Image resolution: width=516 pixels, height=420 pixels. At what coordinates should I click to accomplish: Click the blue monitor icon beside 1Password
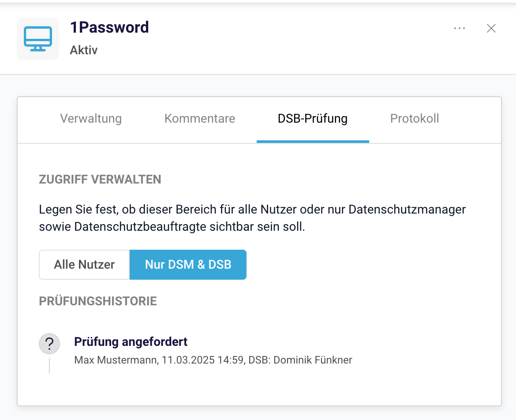click(x=38, y=39)
